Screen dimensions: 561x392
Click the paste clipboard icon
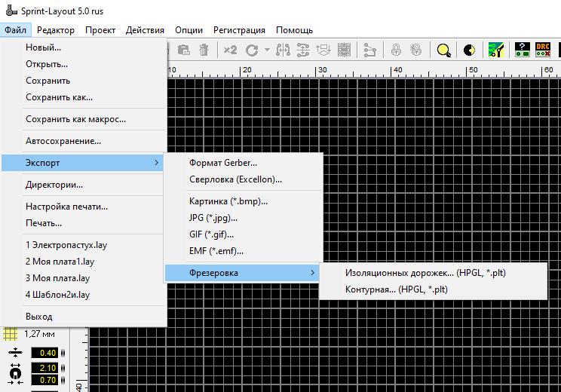pos(183,50)
